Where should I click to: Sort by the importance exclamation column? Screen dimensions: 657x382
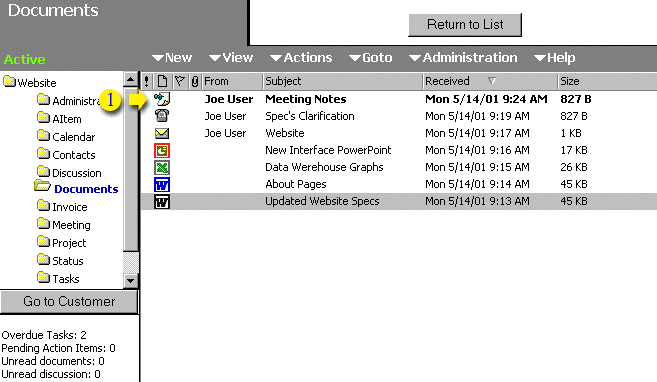pos(146,81)
